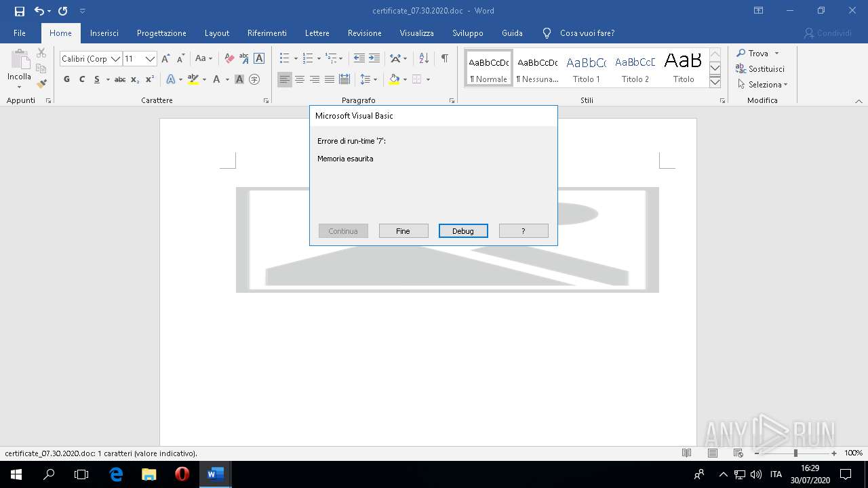Open the Calibri font name dropdown
This screenshot has height=488, width=868.
115,59
